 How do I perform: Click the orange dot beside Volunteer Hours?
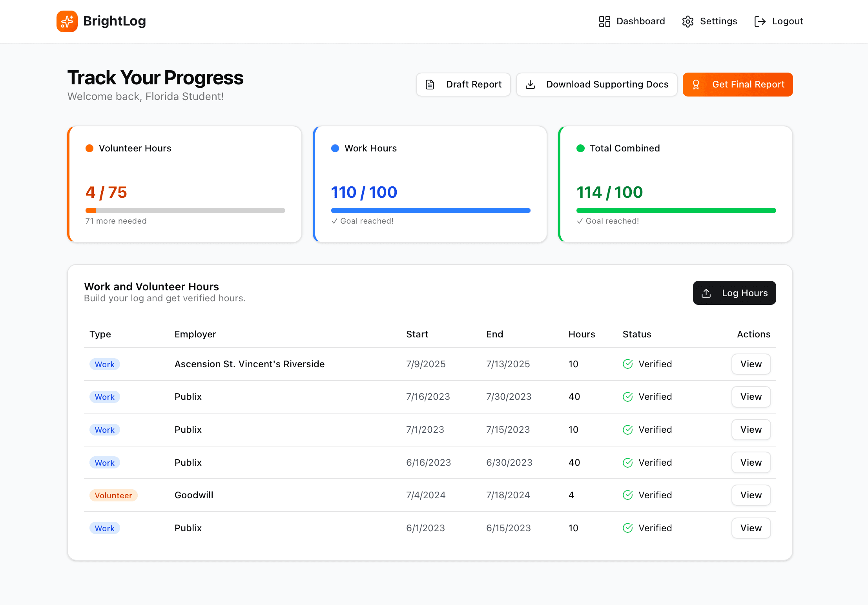click(89, 148)
